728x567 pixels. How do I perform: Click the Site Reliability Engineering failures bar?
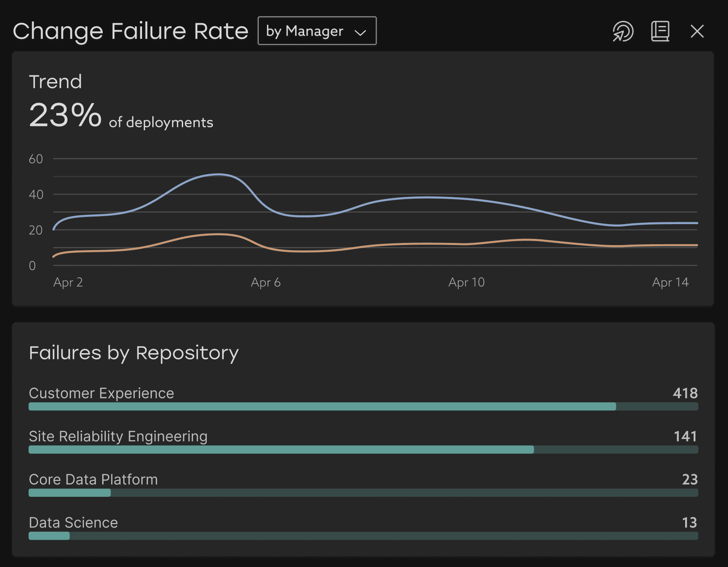click(x=363, y=450)
